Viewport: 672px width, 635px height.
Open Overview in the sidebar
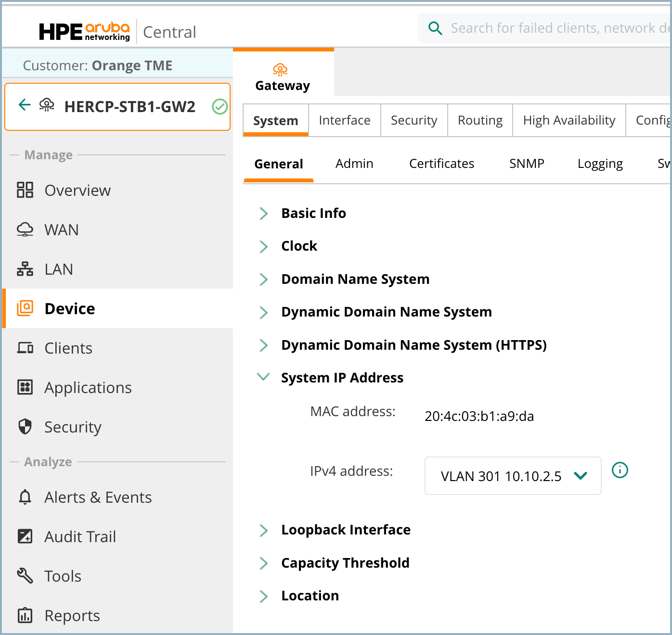tap(117, 190)
